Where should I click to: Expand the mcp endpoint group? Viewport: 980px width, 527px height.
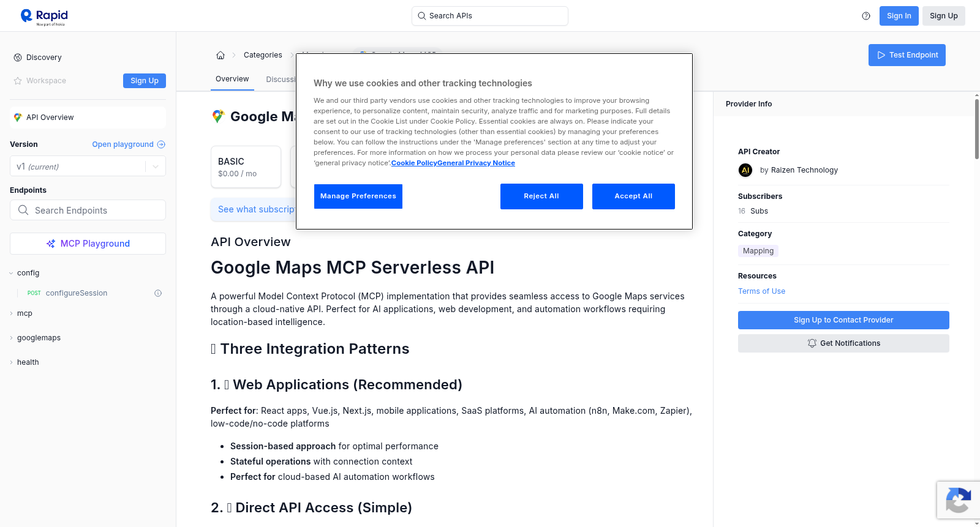pyautogui.click(x=11, y=313)
